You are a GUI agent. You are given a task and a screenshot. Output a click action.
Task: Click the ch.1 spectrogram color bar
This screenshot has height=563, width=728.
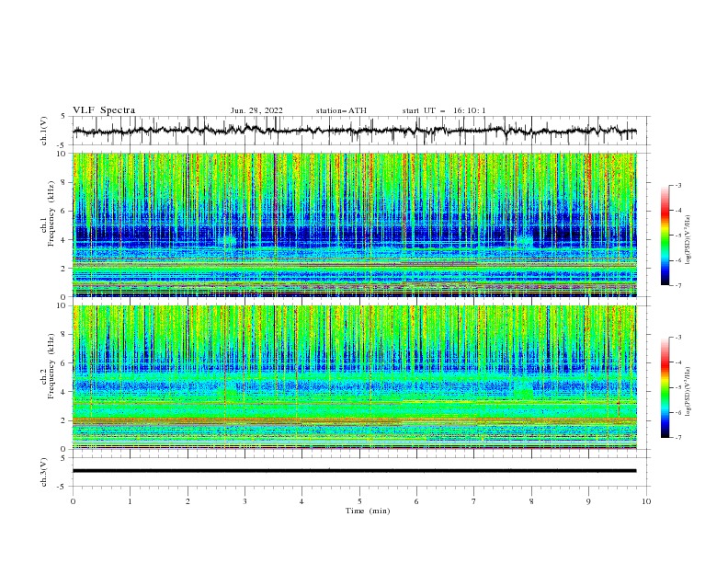click(x=665, y=236)
